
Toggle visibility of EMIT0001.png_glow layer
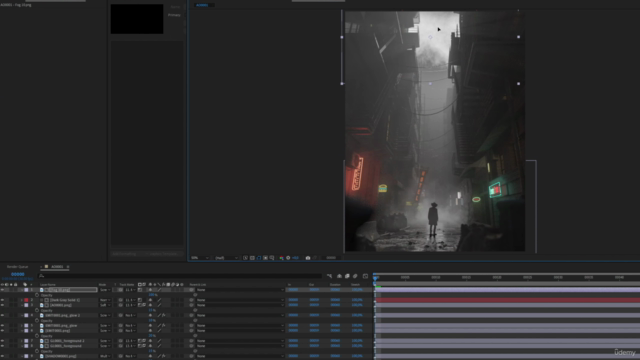click(2, 326)
